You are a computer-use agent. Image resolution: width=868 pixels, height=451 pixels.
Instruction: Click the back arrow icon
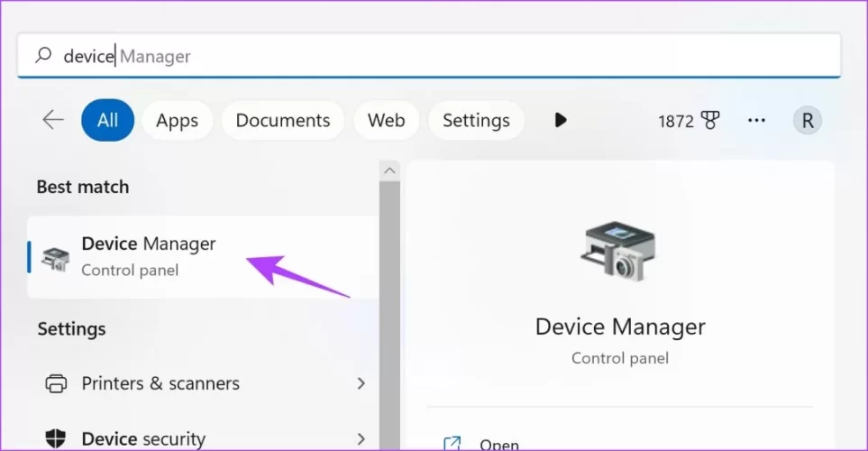53,120
